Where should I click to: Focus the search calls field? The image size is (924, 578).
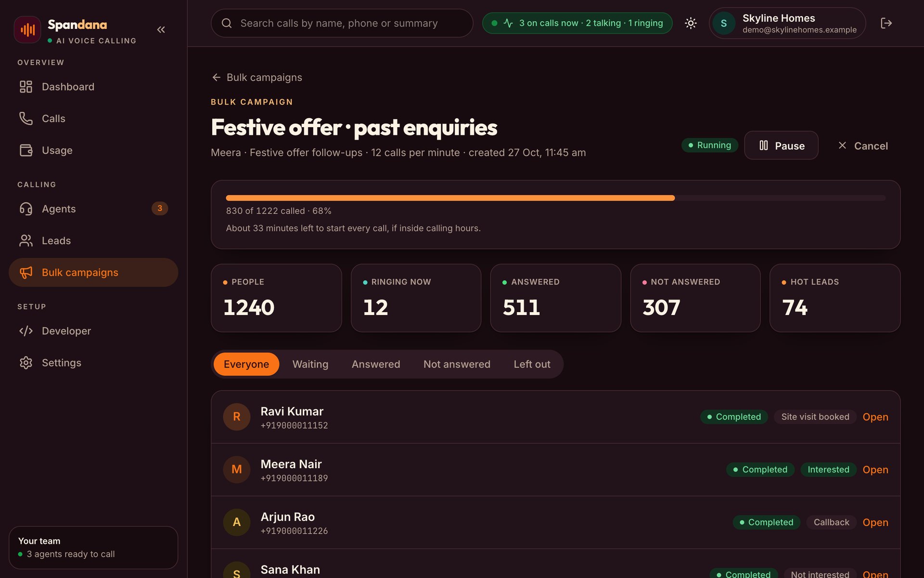(342, 23)
